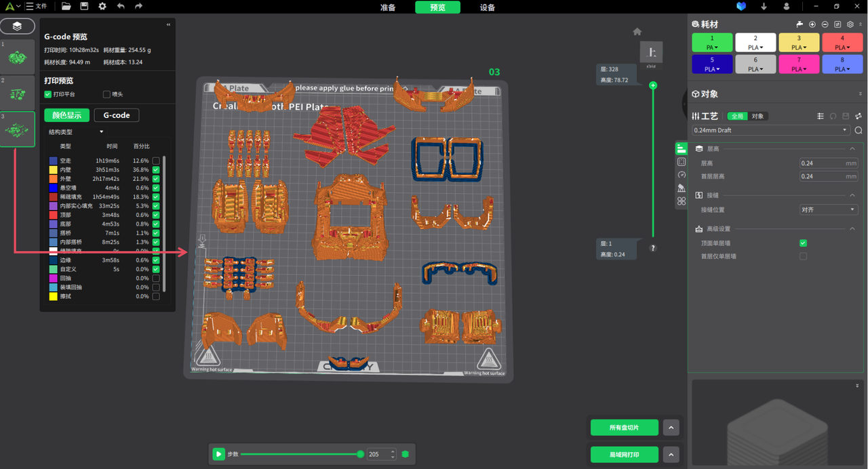Screen dimensions: 868x469
Task: Click the green layers icon beside step counter
Action: (x=406, y=454)
